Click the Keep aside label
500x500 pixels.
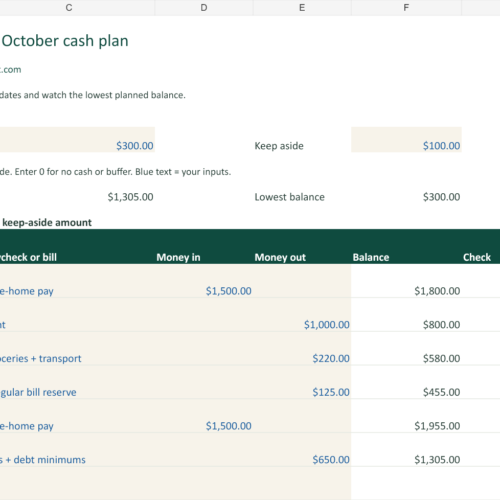279,146
